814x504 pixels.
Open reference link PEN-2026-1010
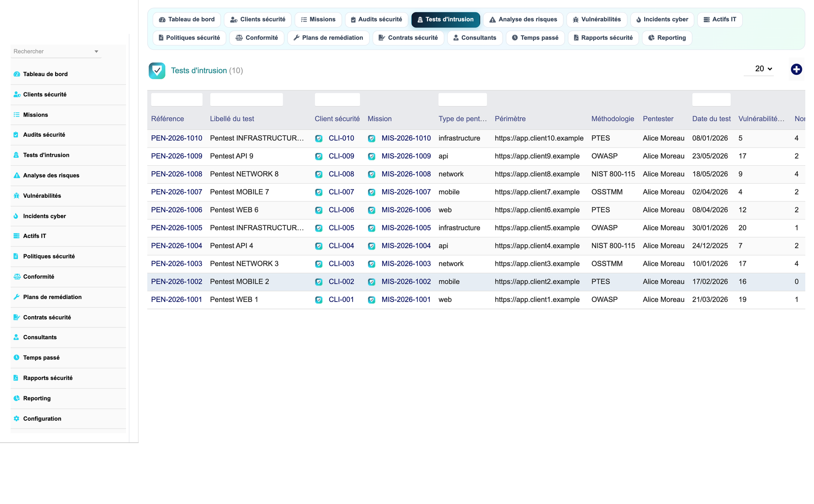tap(177, 138)
